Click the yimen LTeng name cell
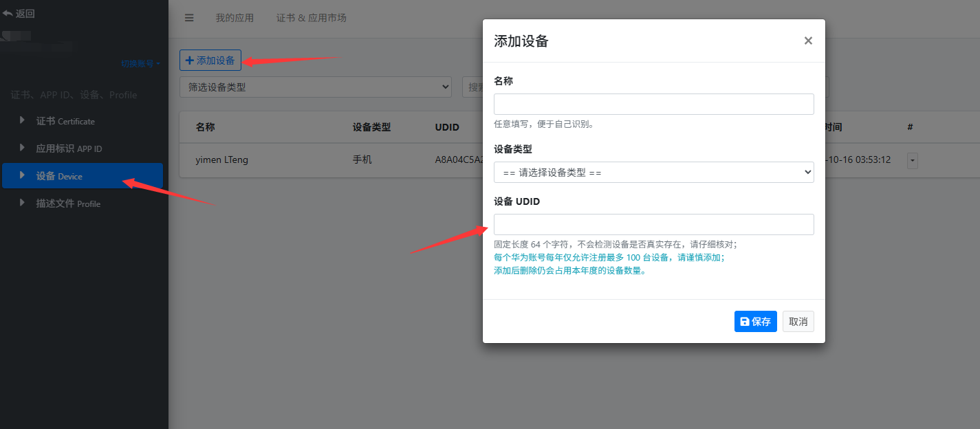The height and width of the screenshot is (429, 980). point(222,159)
